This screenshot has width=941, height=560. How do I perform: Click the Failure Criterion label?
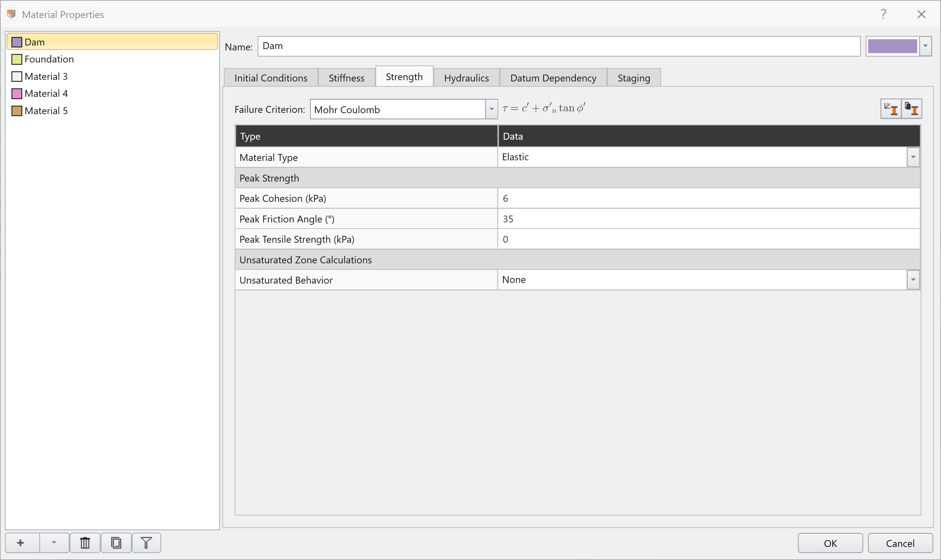(270, 110)
